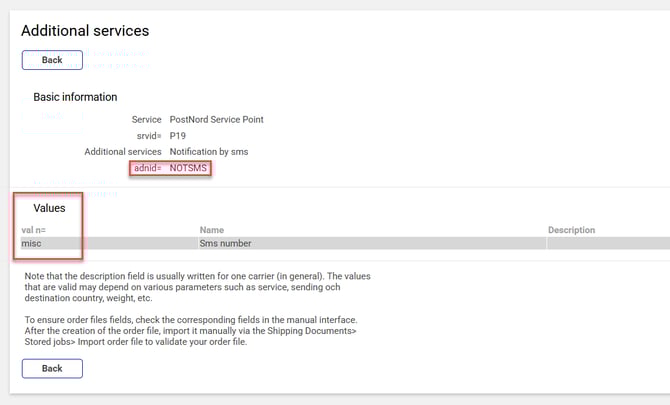The width and height of the screenshot is (670, 405).
Task: Click the 'Service' label in Basic information
Action: pyautogui.click(x=147, y=119)
